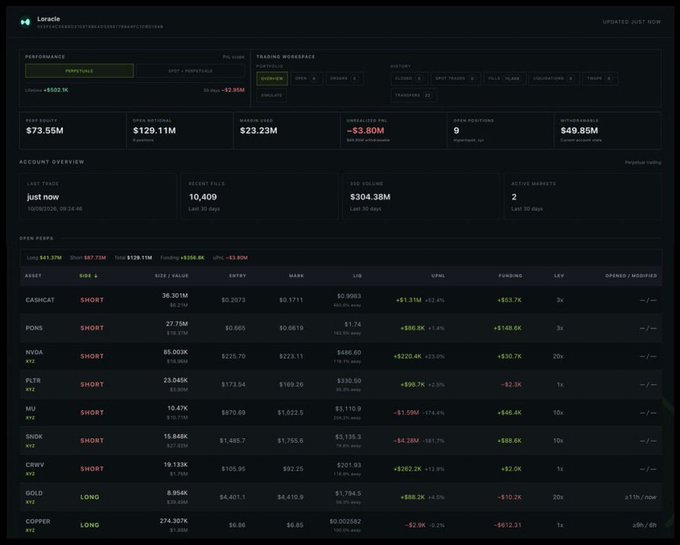Sort table by Mark column header
Viewport: 680px width, 545px height.
pyautogui.click(x=296, y=276)
